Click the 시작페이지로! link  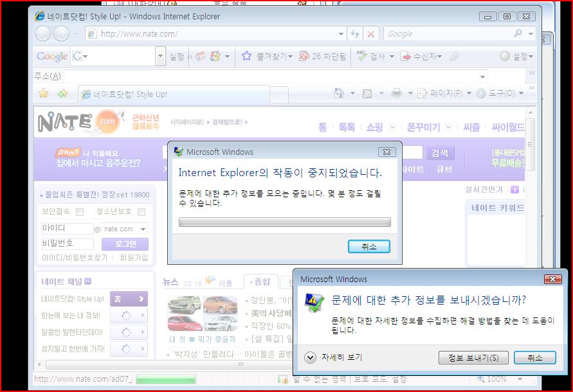(x=187, y=122)
